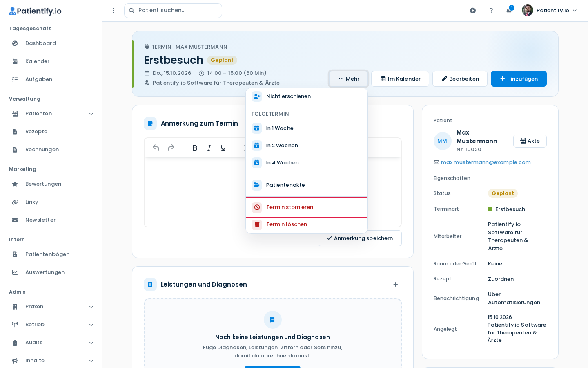
Task: Open the Patientify.io account dropdown
Action: pyautogui.click(x=550, y=11)
